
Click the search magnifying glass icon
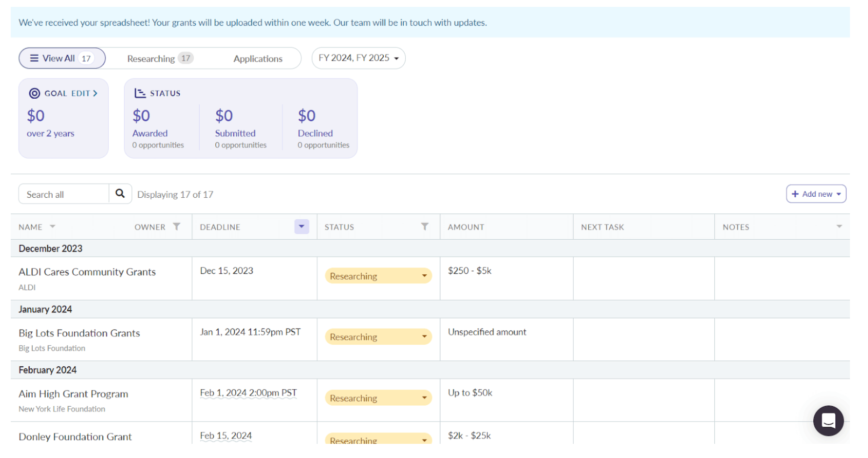pyautogui.click(x=120, y=194)
